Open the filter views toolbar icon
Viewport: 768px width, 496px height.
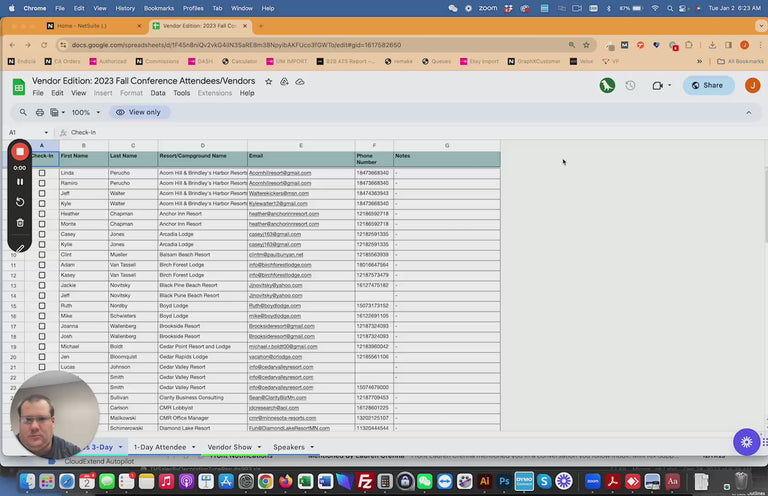tap(57, 112)
